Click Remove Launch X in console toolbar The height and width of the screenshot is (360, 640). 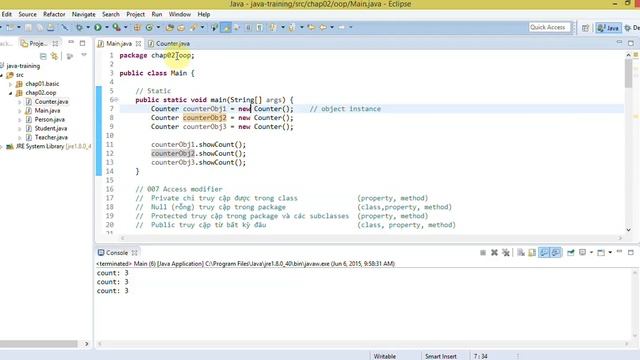tap(494, 253)
